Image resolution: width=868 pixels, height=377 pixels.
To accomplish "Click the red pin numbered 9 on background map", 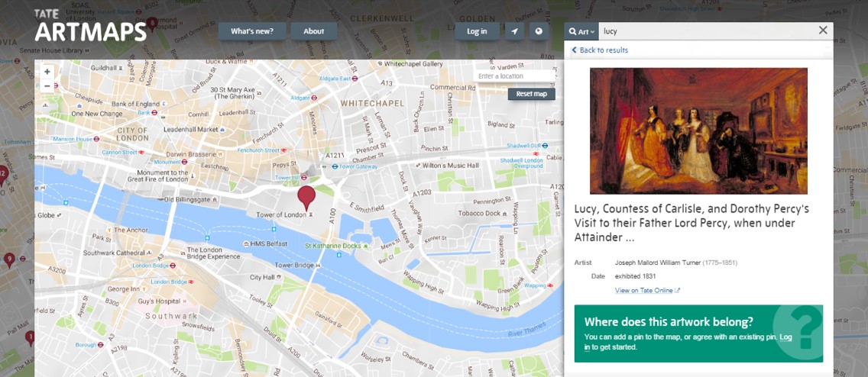I will [x=9, y=259].
